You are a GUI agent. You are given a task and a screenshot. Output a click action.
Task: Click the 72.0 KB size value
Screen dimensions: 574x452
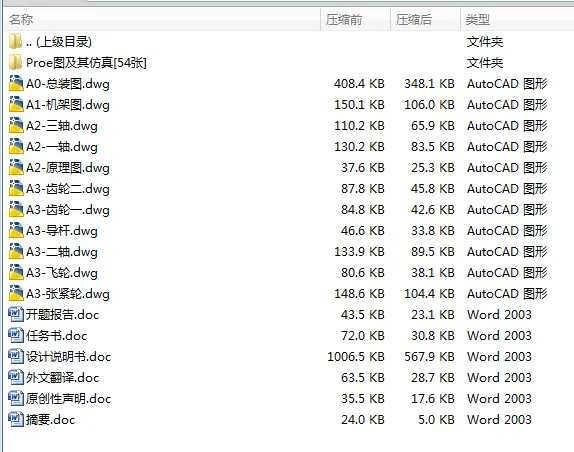[x=363, y=336]
